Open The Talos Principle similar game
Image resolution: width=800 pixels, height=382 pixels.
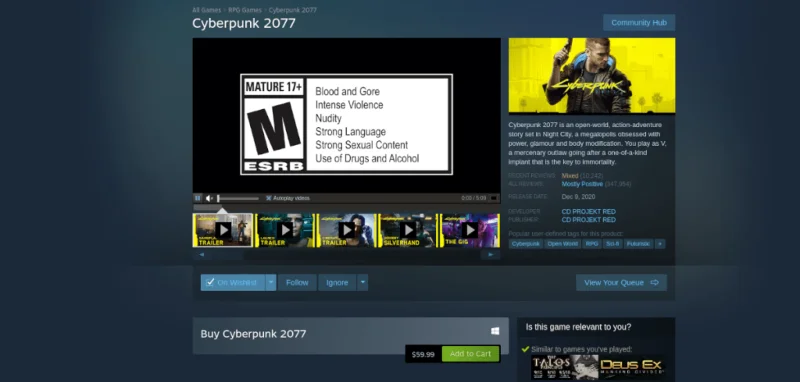tap(564, 367)
